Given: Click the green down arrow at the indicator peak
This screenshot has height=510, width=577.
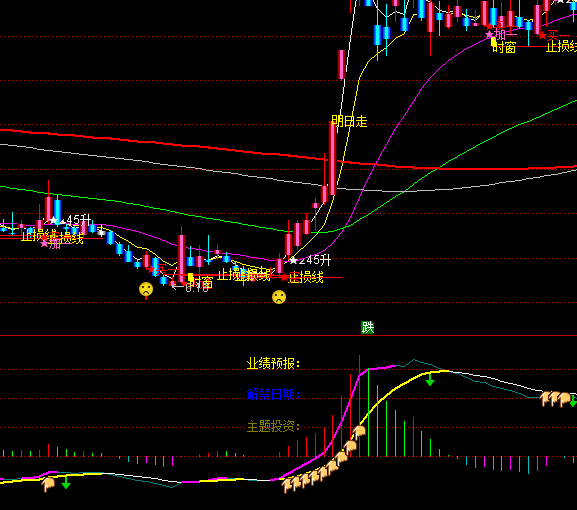Looking at the screenshot, I should coord(430,379).
